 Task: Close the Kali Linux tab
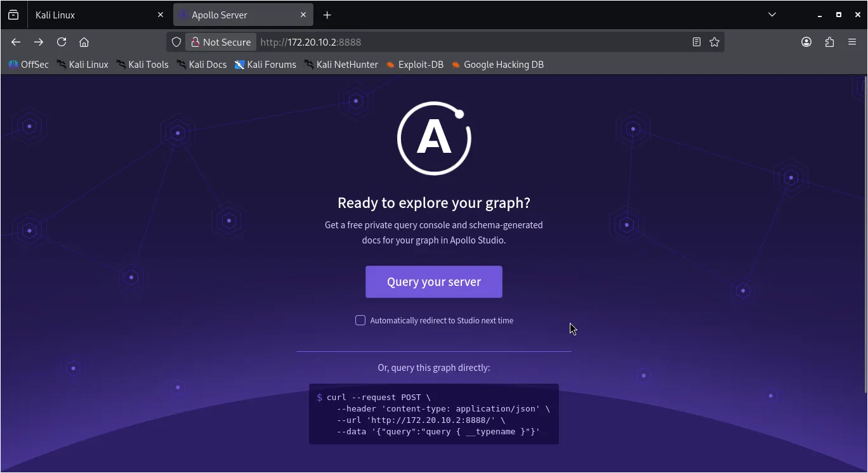pos(161,15)
